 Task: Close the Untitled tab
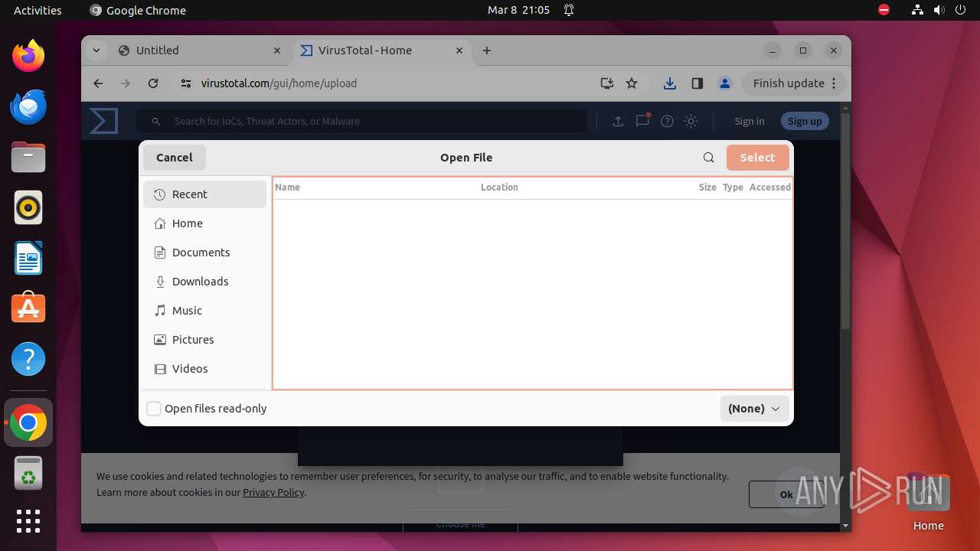[277, 51]
